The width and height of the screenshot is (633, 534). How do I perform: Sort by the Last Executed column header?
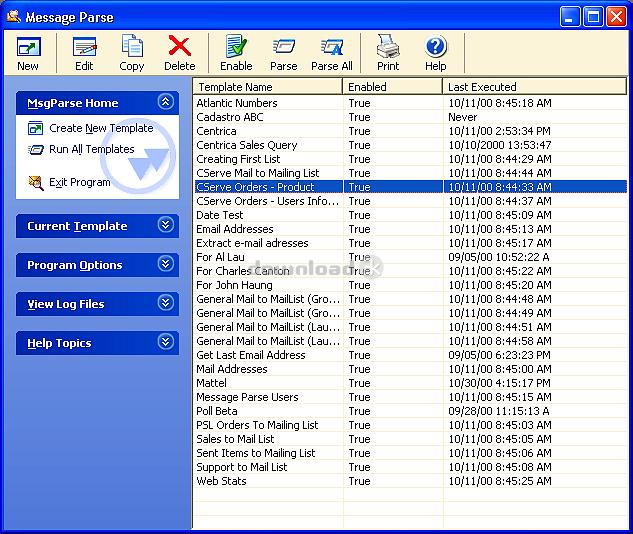[x=535, y=87]
